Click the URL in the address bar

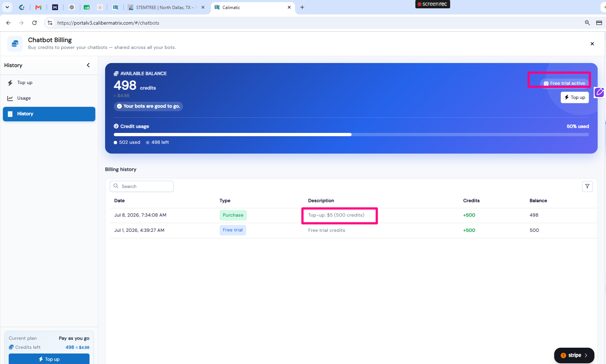[108, 23]
